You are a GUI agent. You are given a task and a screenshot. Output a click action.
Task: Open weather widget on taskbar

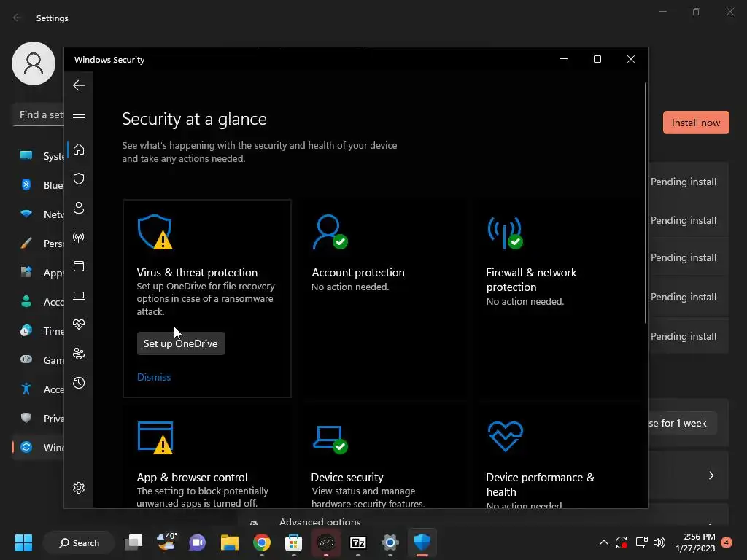pyautogui.click(x=166, y=542)
